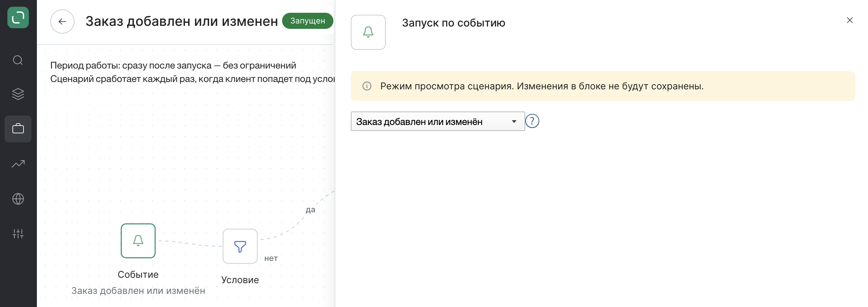Click the gray caption under Событие node
Screen dimensions: 868x307
point(138,291)
